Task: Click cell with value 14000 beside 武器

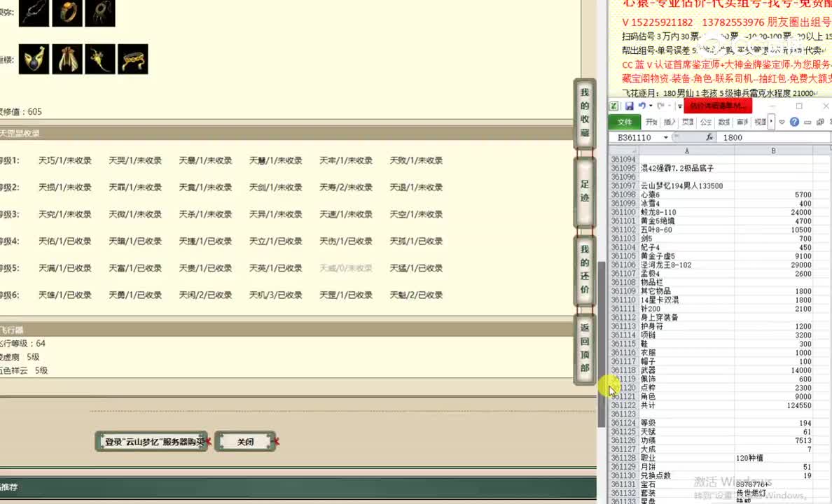Action: [x=774, y=370]
